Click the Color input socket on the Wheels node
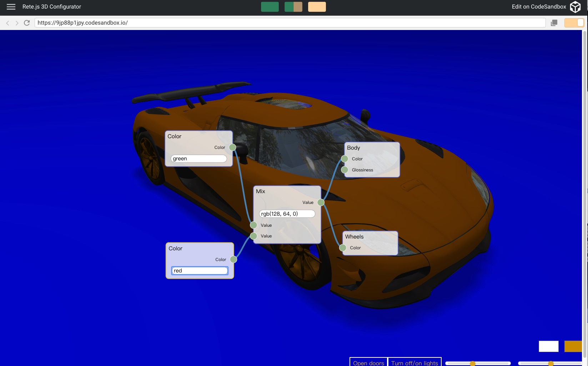Viewport: 588px width, 366px height. pos(342,247)
